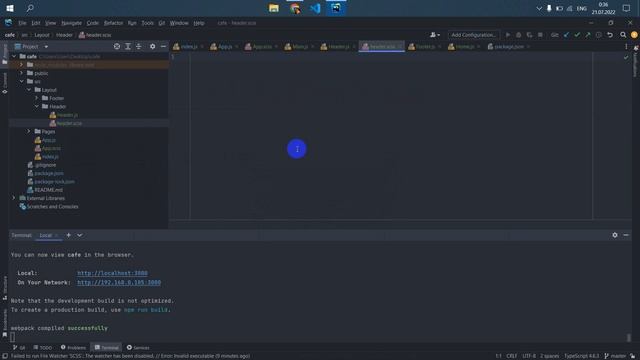Expand the public folder
640x360 pixels.
click(22, 73)
